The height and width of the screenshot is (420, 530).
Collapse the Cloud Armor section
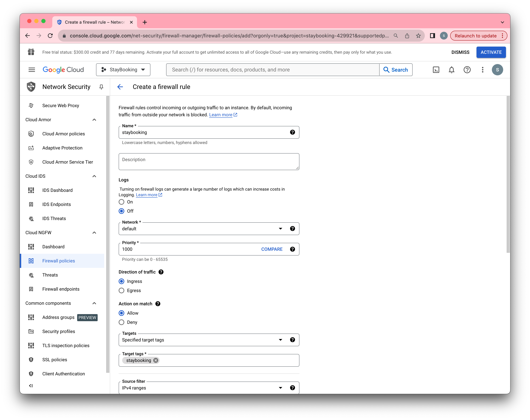click(94, 120)
